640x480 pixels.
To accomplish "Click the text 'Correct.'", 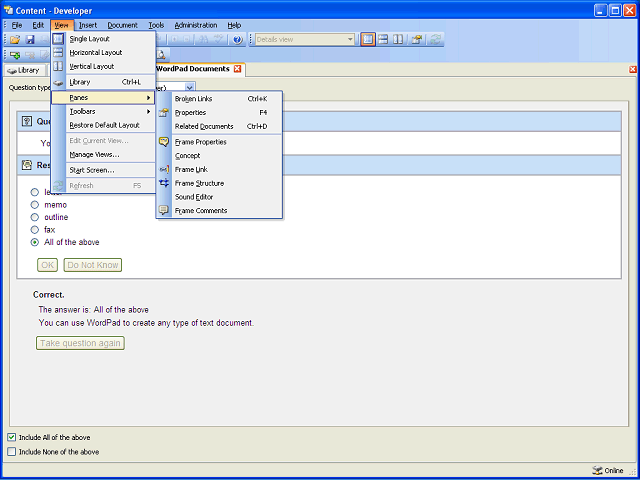I will [49, 295].
